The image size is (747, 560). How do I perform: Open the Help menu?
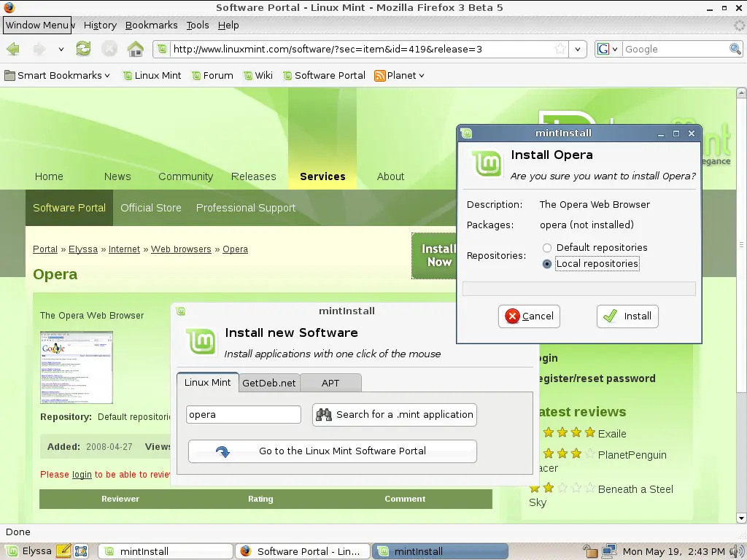228,26
